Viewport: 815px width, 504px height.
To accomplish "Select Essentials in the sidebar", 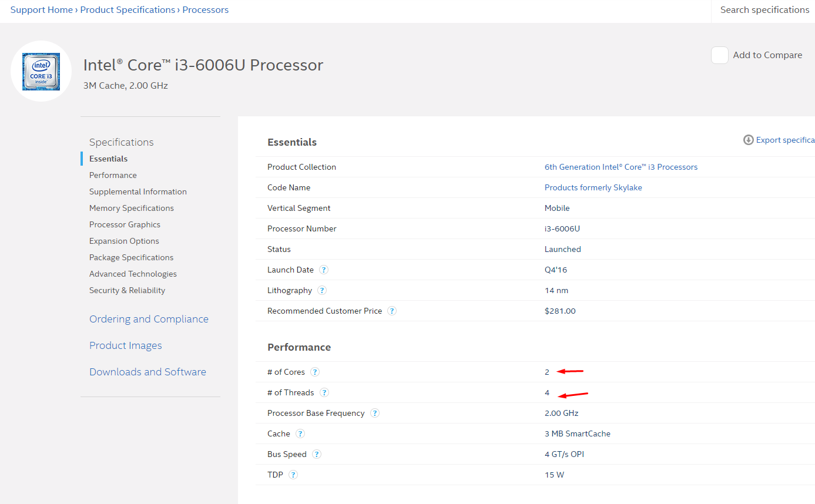I will click(108, 159).
